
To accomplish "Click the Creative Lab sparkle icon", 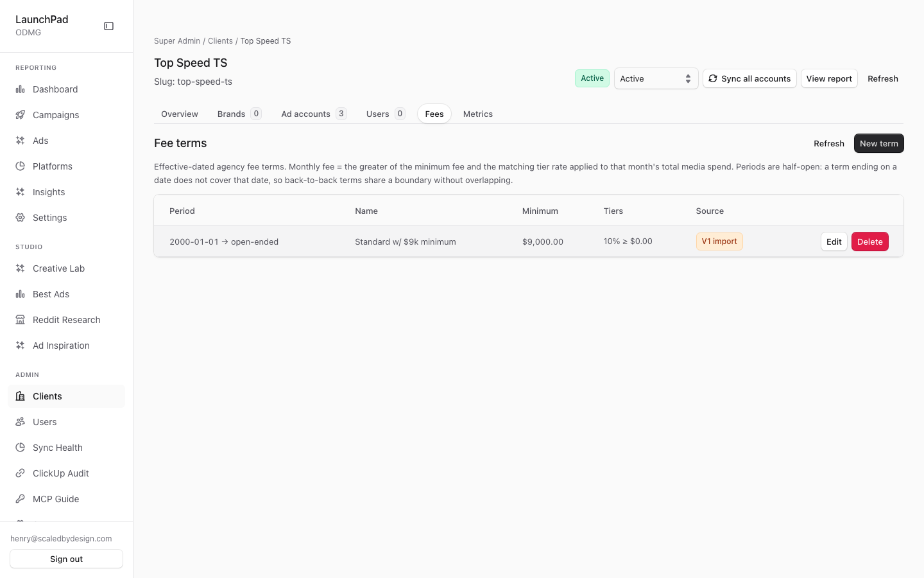I will [21, 268].
